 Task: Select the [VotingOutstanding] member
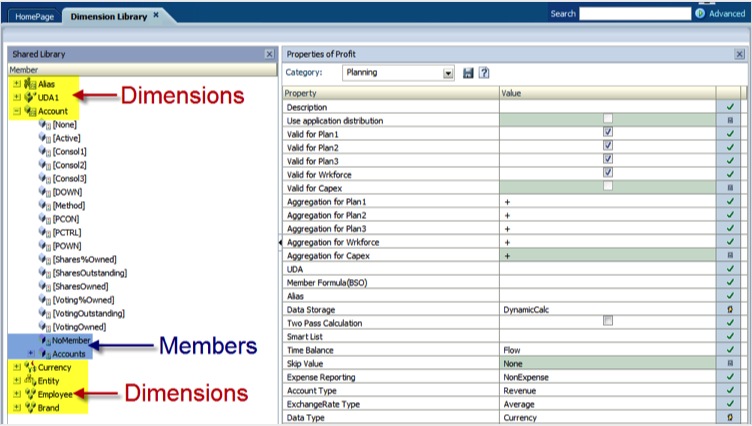[x=89, y=313]
